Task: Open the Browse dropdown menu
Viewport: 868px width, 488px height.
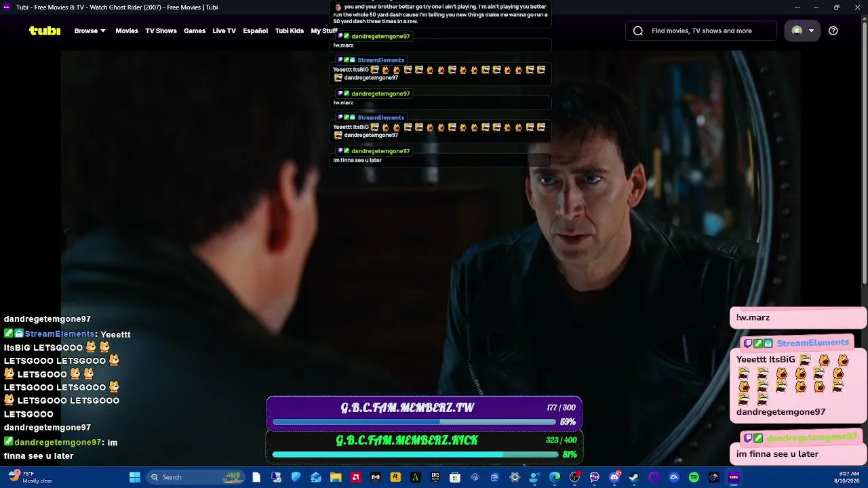Action: pyautogui.click(x=90, y=30)
